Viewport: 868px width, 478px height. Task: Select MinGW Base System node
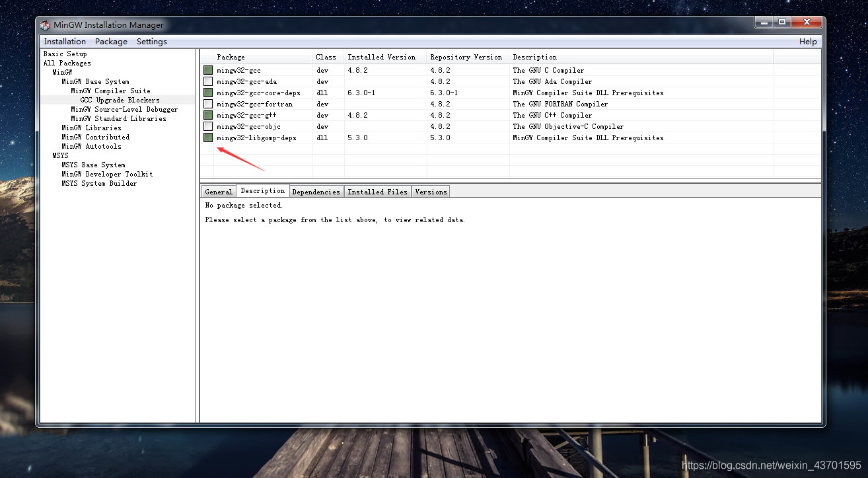tap(95, 82)
